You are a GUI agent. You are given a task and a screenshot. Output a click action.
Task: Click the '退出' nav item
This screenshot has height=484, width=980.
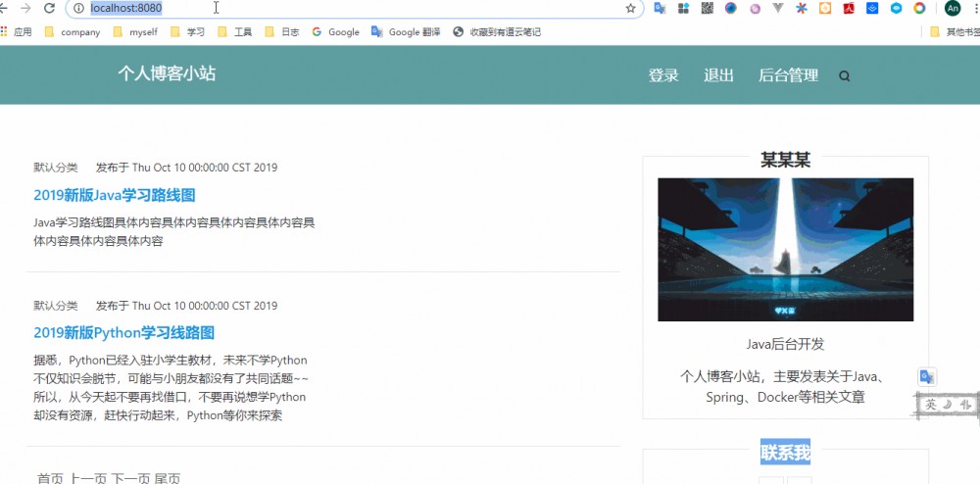[x=718, y=75]
